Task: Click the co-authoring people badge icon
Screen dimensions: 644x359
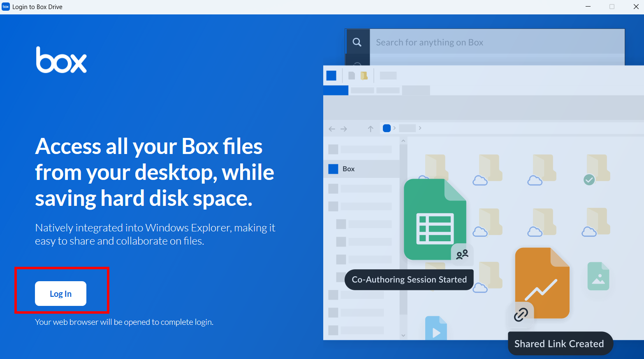Action: pyautogui.click(x=462, y=254)
